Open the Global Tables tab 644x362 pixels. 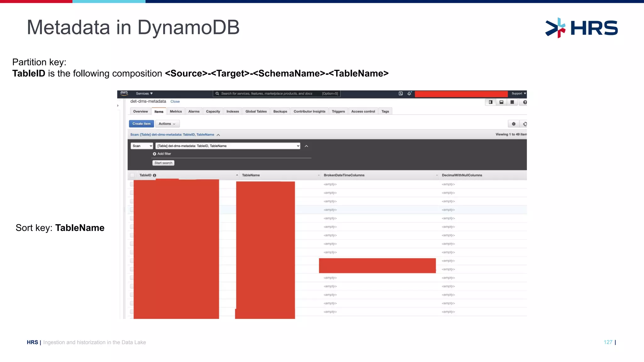click(256, 112)
